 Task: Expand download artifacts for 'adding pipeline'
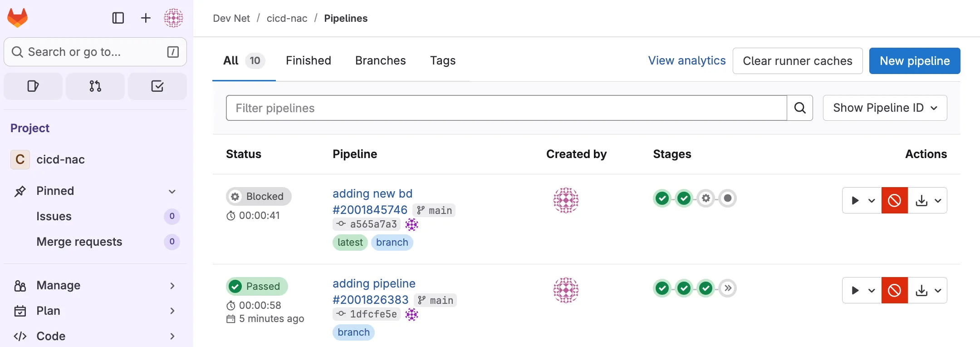pyautogui.click(x=928, y=290)
